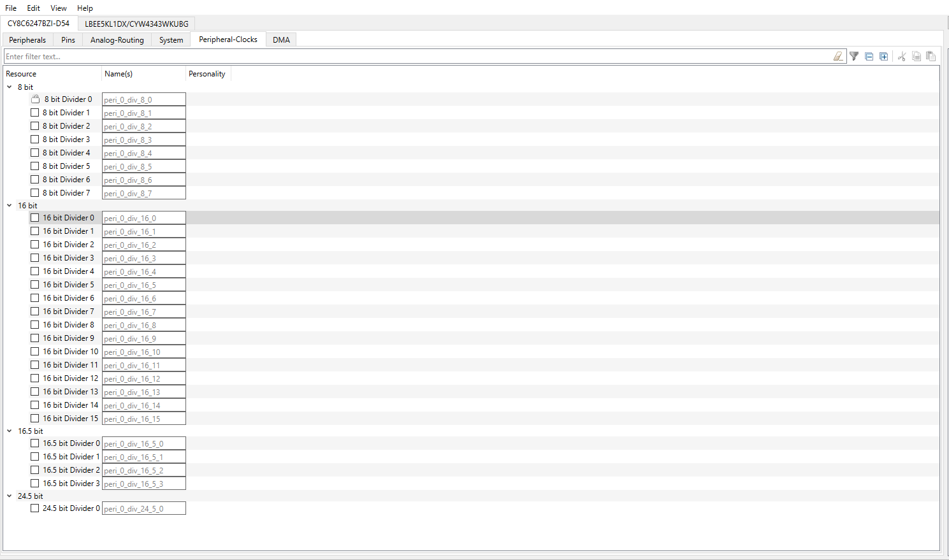Select the 16.5 bit Divider 1 row label
Image resolution: width=949 pixels, height=560 pixels.
click(71, 456)
